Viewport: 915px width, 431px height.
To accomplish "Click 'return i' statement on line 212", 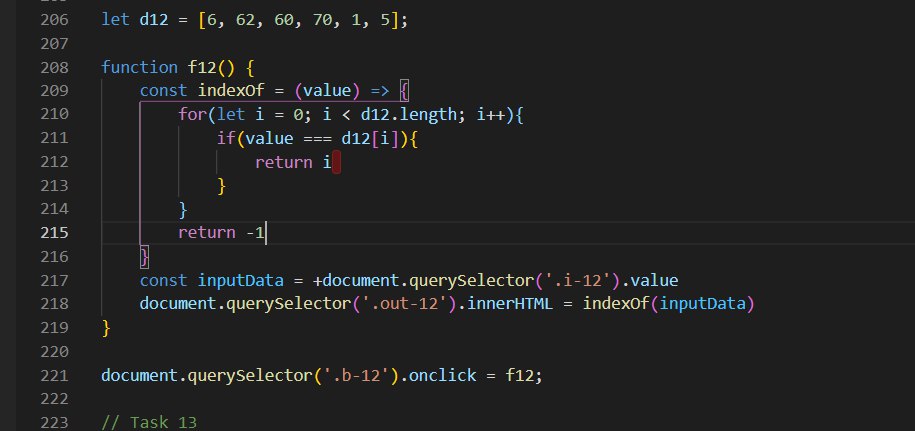I will click(x=294, y=162).
